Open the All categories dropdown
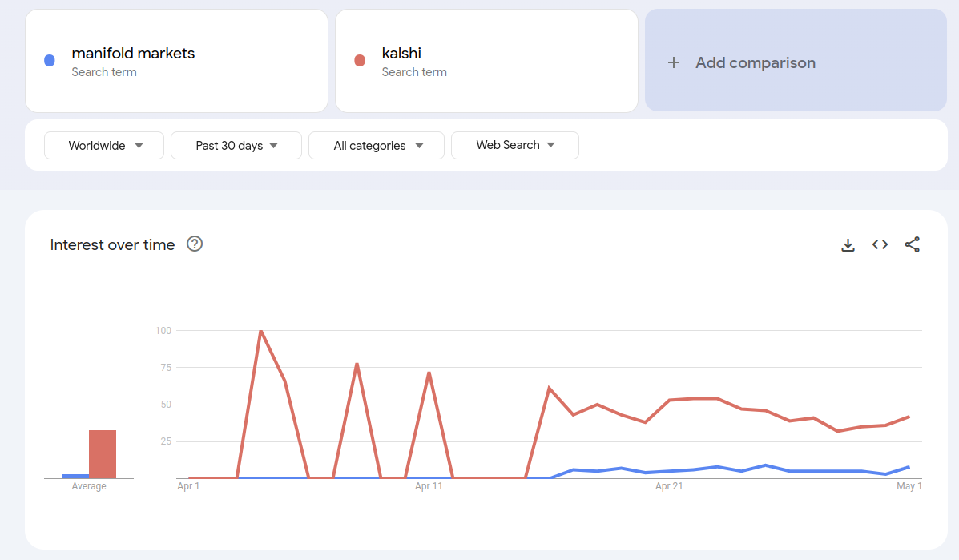959x560 pixels. click(x=377, y=146)
